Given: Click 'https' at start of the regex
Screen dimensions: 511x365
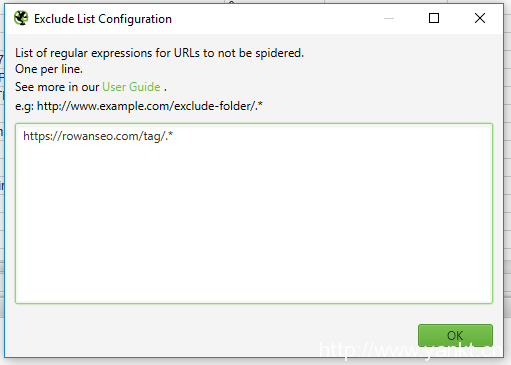Looking at the screenshot, I should pyautogui.click(x=36, y=137).
